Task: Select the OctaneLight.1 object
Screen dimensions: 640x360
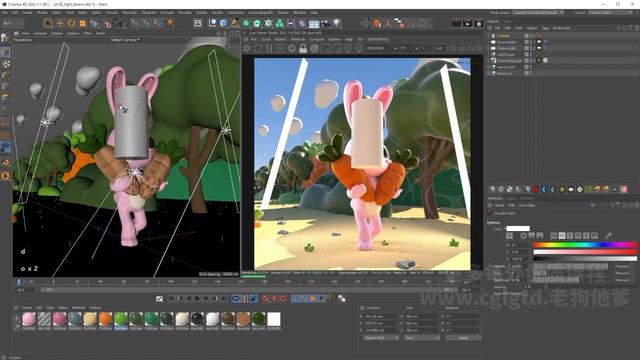Action: click(x=507, y=42)
